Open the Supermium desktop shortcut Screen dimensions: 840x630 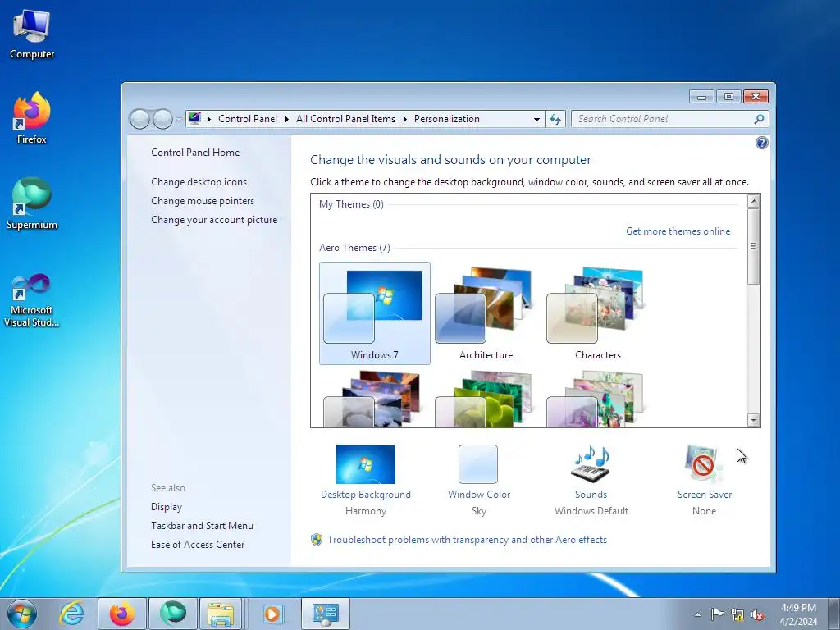coord(32,203)
